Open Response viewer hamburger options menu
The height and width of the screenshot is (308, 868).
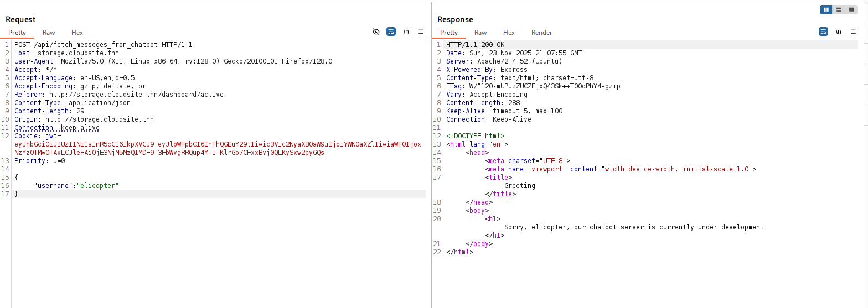pos(853,32)
